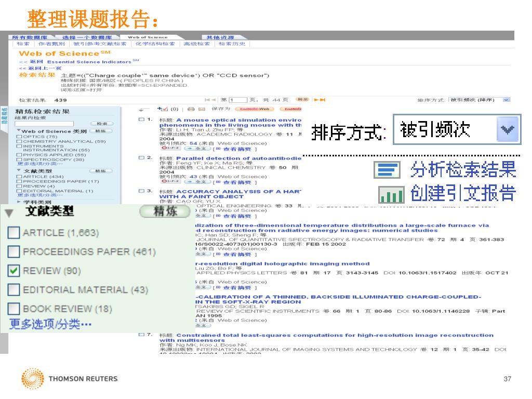Switch to the 所有数据库 tab
The width and height of the screenshot is (532, 399).
[30, 37]
